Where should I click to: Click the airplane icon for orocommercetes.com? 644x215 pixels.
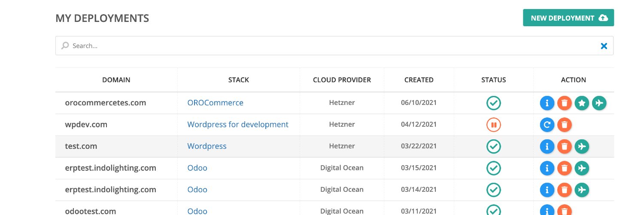[599, 103]
